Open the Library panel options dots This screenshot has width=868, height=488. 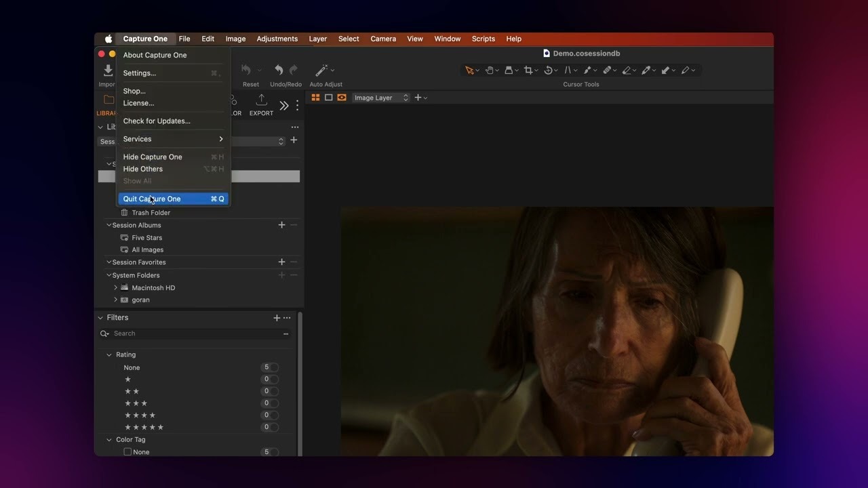(x=295, y=127)
